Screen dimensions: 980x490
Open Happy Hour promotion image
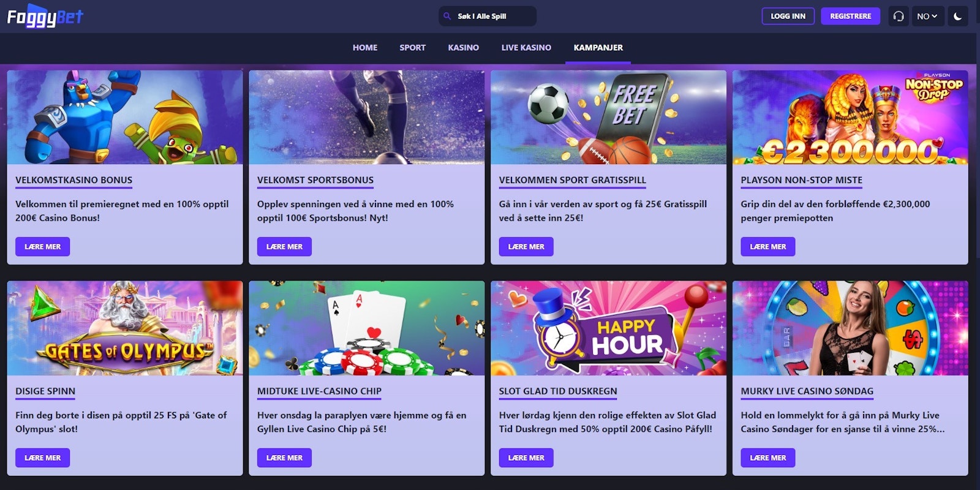click(x=608, y=328)
